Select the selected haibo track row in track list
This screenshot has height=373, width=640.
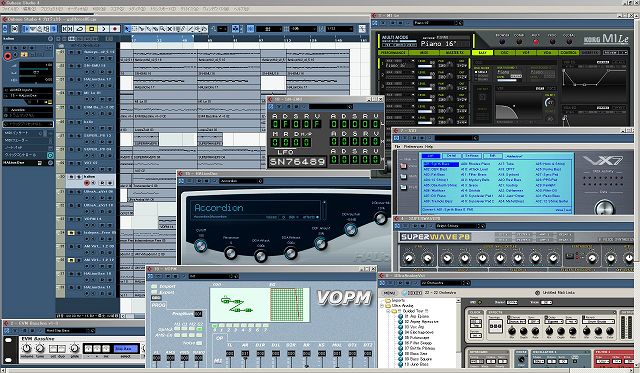[91, 180]
